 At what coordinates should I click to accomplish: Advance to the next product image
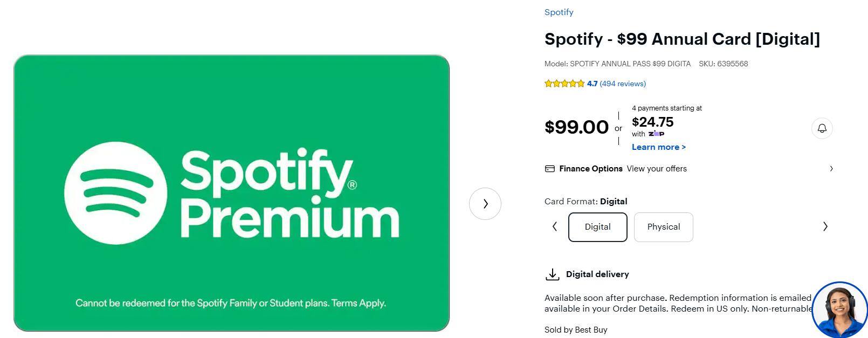tap(485, 204)
